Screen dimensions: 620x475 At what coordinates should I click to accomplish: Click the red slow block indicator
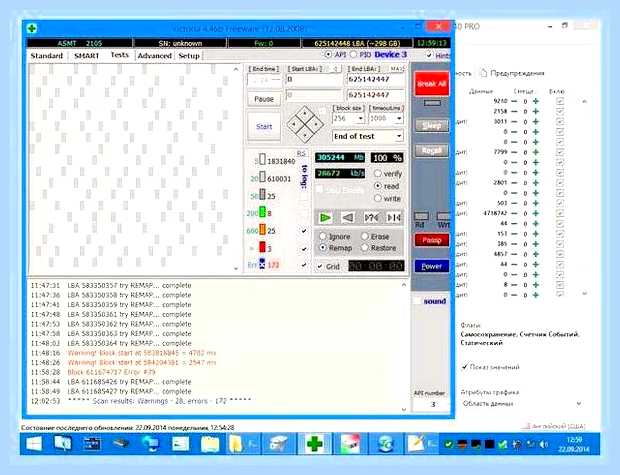tap(262, 247)
